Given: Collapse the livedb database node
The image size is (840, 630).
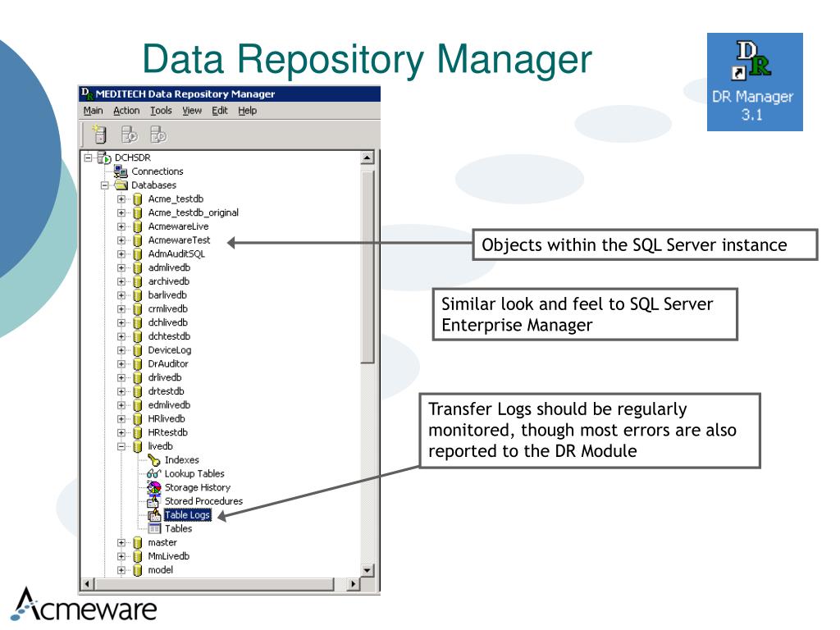Looking at the screenshot, I should coord(121,446).
